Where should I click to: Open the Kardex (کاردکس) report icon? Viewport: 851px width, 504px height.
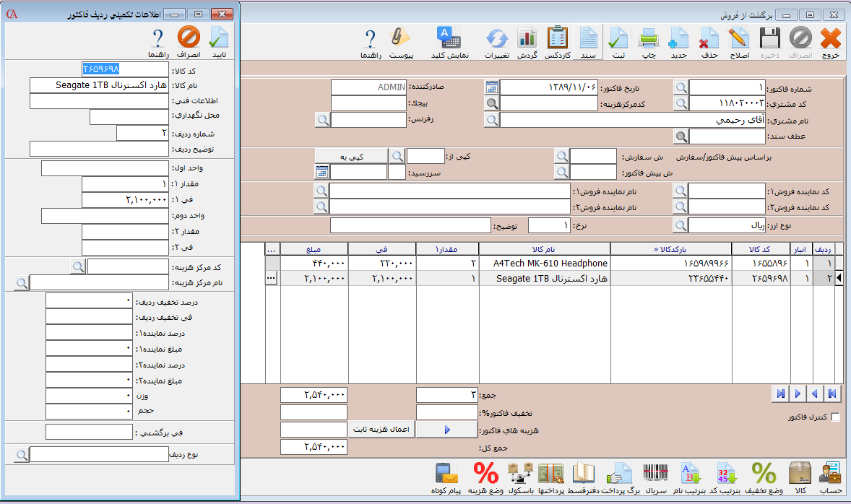557,43
